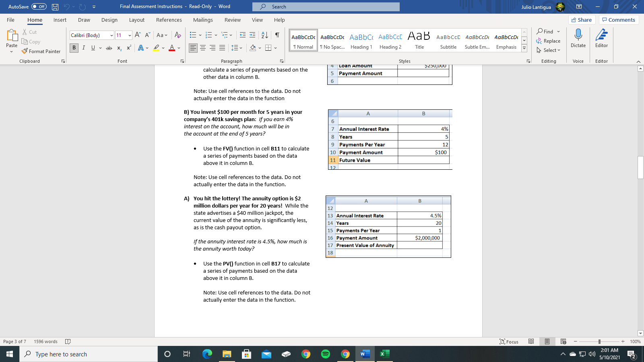Image resolution: width=644 pixels, height=362 pixels.
Task: Apply center alignment to text
Action: (203, 47)
